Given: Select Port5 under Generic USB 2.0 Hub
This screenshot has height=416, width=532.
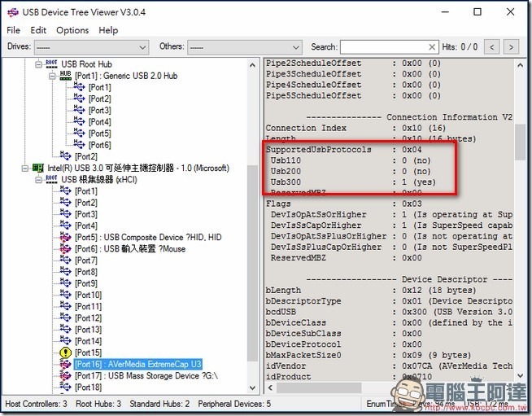Looking at the screenshot, I should pyautogui.click(x=100, y=134).
